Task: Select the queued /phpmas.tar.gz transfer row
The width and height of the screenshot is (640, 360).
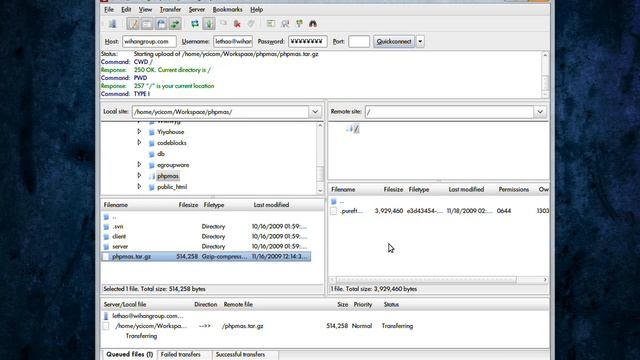Action: pyautogui.click(x=324, y=326)
